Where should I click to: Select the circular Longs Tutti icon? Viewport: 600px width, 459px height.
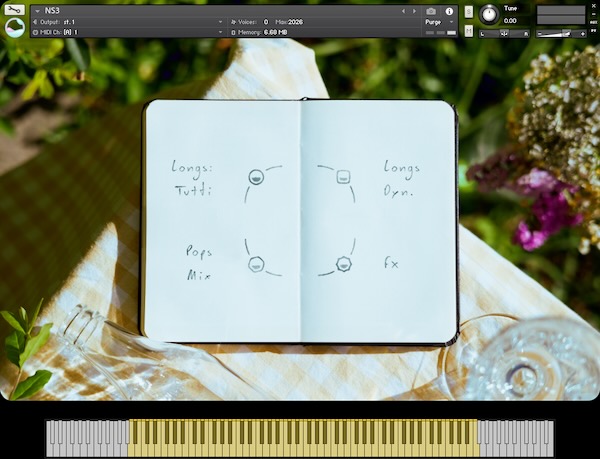tap(256, 177)
